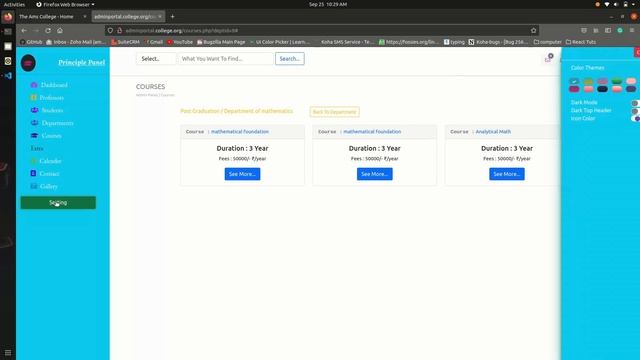Open Show Applications grid in dock
The width and height of the screenshot is (640, 360).
[x=8, y=353]
